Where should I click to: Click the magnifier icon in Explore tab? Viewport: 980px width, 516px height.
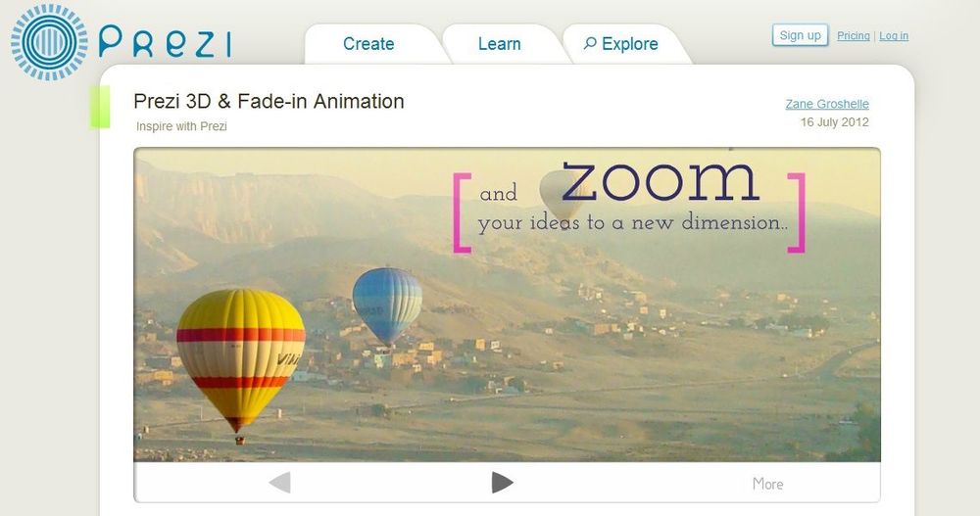(589, 44)
